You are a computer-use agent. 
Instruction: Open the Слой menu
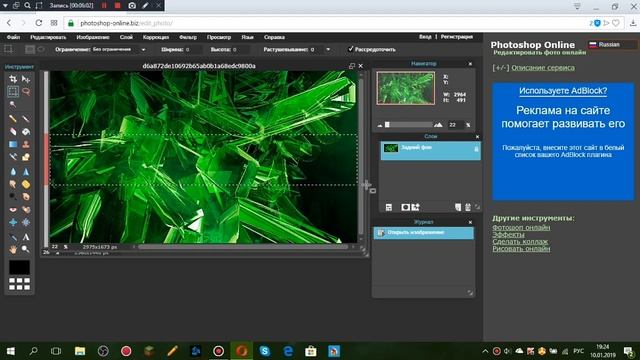coord(126,37)
